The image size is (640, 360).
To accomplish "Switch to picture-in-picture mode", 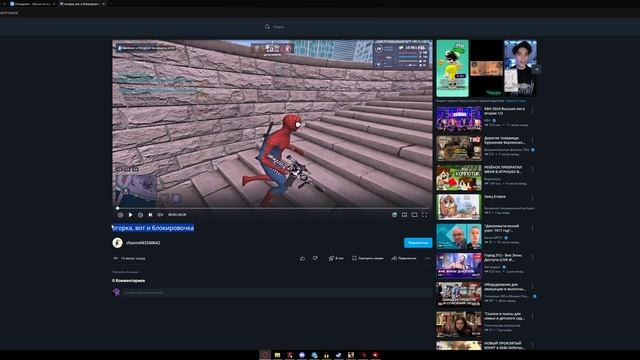I will [404, 215].
